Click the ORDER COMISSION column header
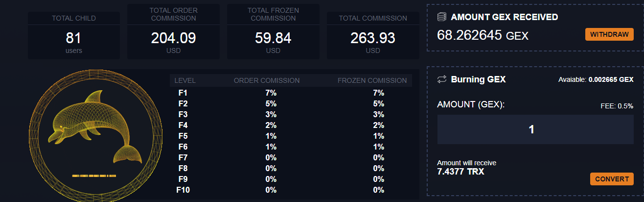 [267, 80]
